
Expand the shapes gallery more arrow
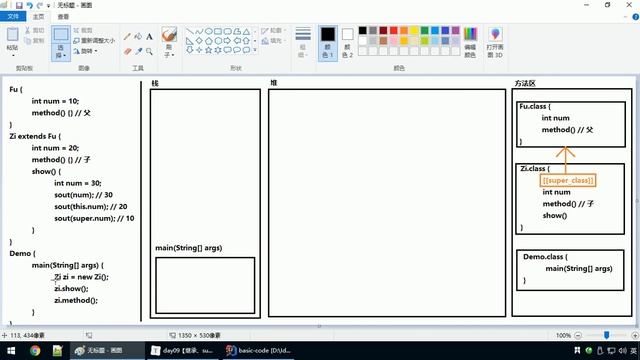tap(255, 50)
